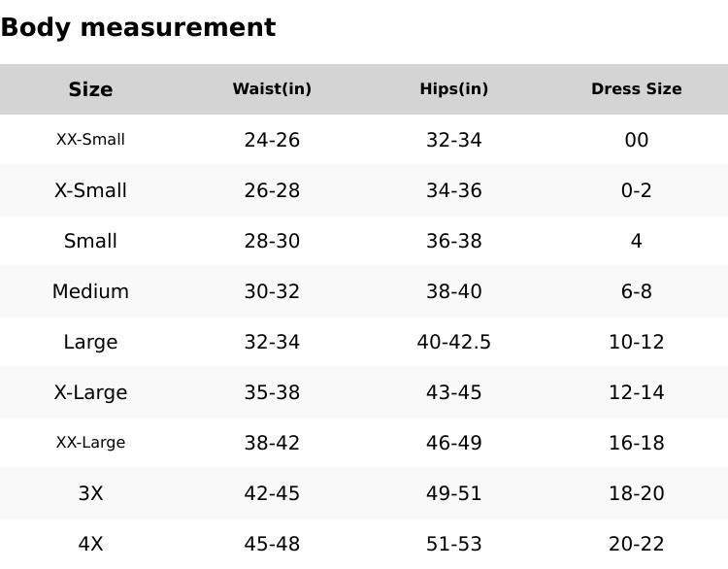Viewport: 728px width, 569px height.
Task: Select the X-Small size label
Action: pyautogui.click(x=90, y=190)
